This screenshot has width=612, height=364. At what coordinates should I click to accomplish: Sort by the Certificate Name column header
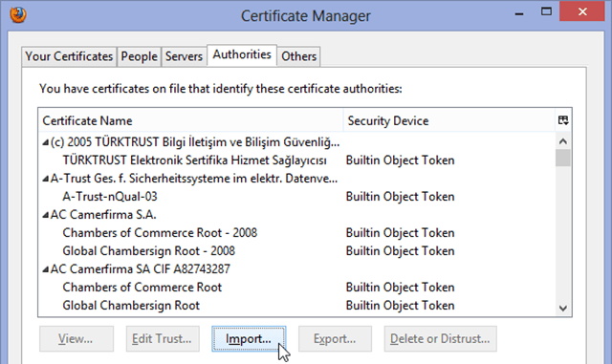191,120
